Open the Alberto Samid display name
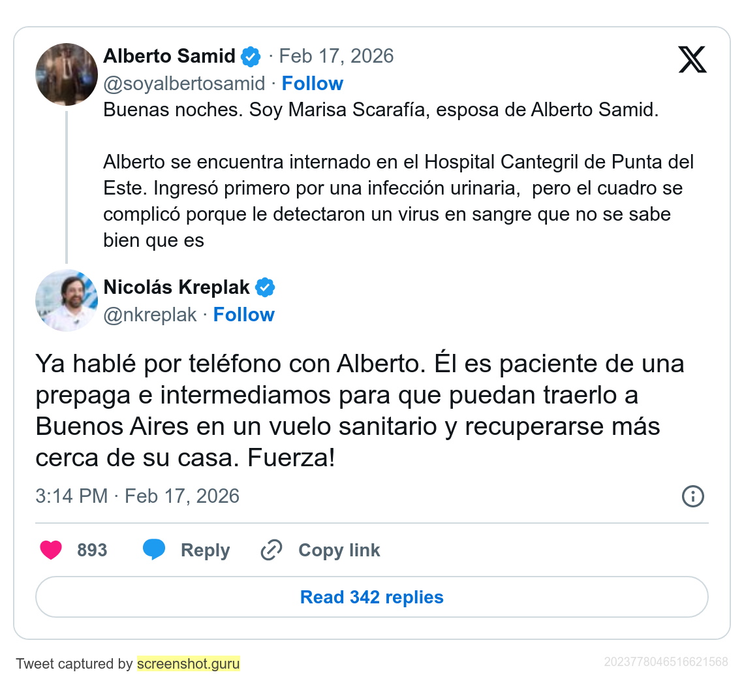744x700 pixels. tap(170, 56)
